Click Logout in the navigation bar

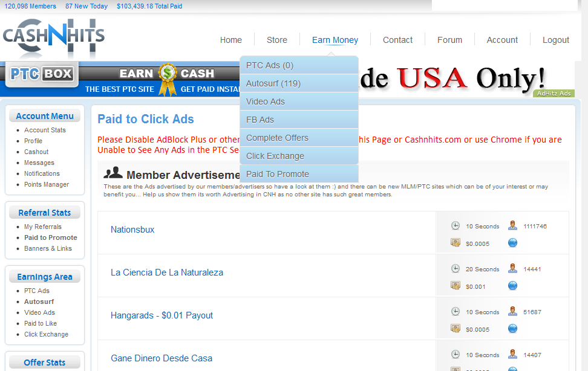coord(556,40)
